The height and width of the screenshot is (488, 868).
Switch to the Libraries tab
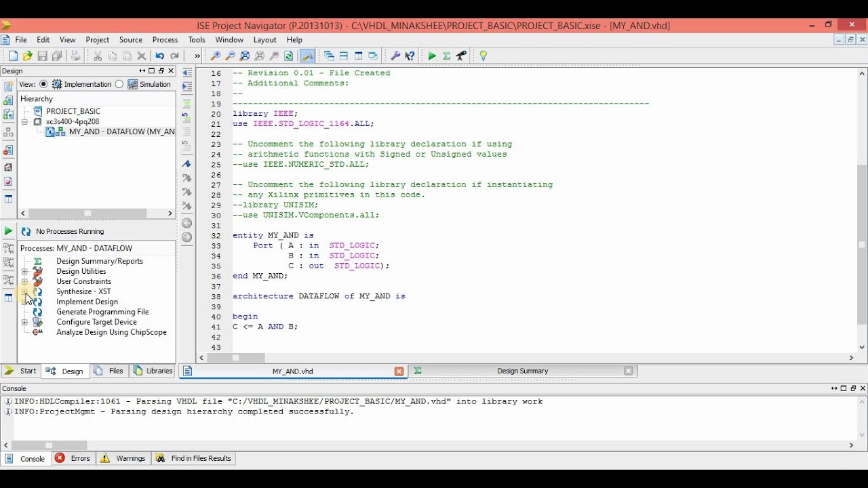tap(153, 371)
